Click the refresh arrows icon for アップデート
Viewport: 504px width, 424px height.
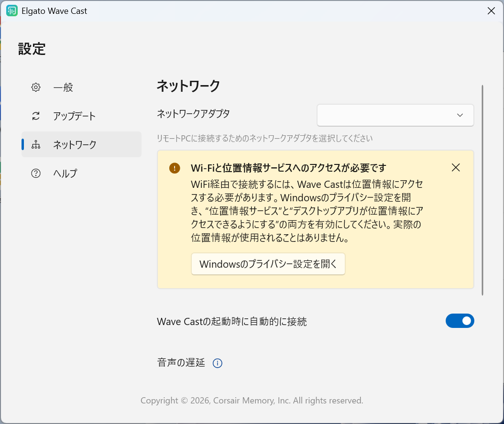36,116
